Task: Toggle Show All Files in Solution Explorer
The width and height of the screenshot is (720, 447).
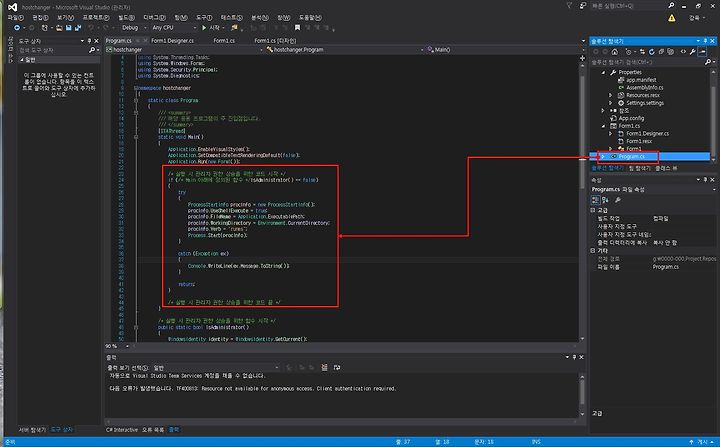Action: [670, 51]
